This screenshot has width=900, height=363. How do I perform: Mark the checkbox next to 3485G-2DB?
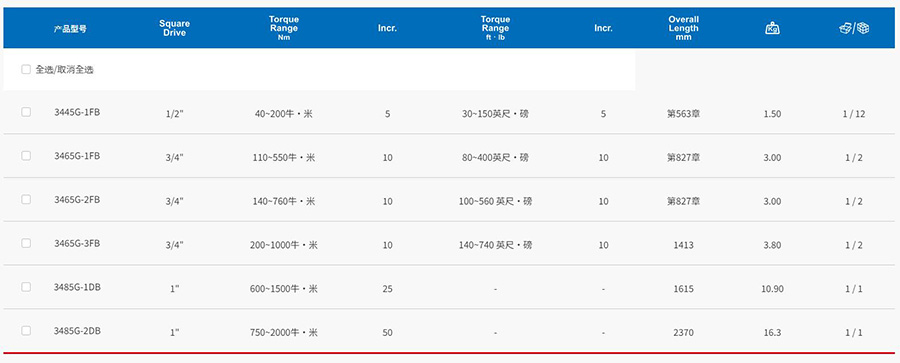[x=26, y=330]
